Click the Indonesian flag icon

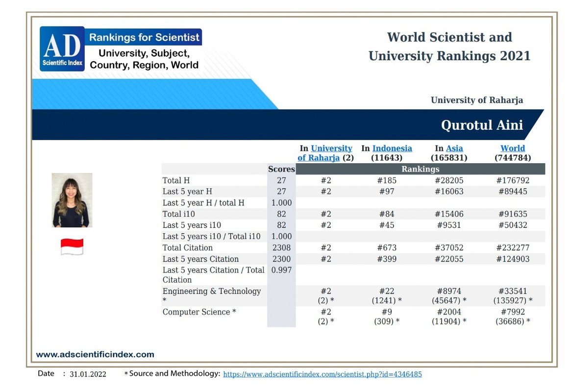tap(72, 246)
